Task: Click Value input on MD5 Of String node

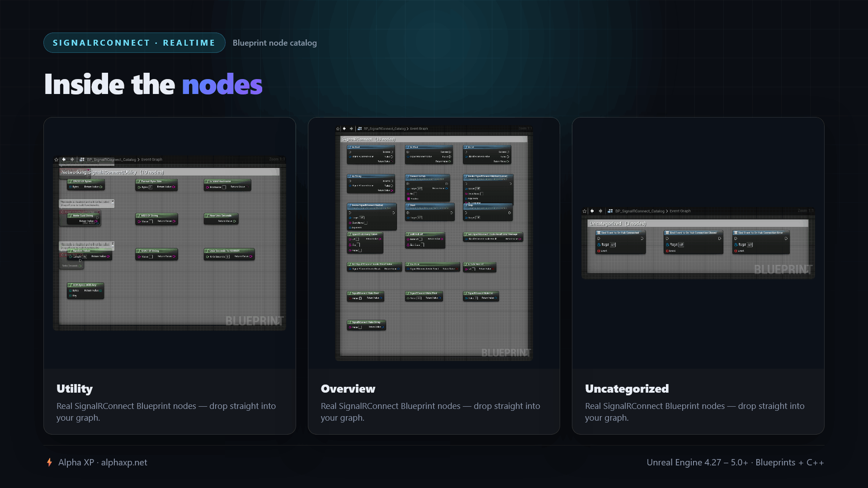Action: 151,221
